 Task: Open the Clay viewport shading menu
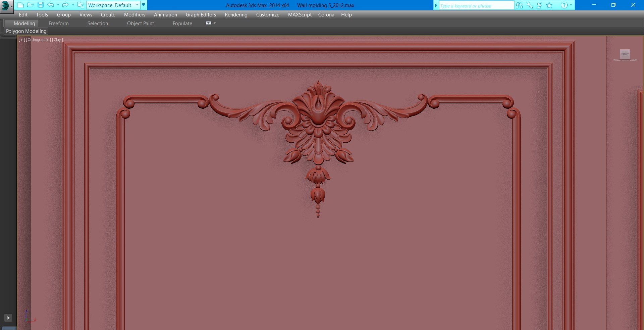click(x=57, y=40)
